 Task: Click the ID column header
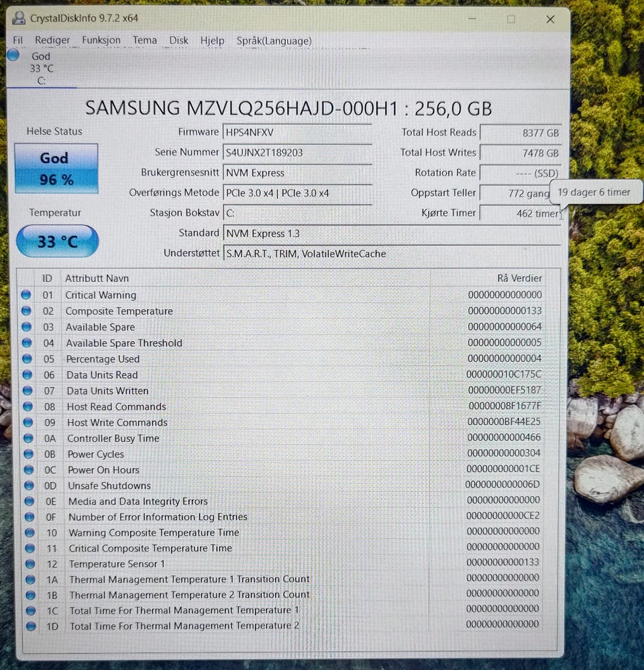(48, 278)
